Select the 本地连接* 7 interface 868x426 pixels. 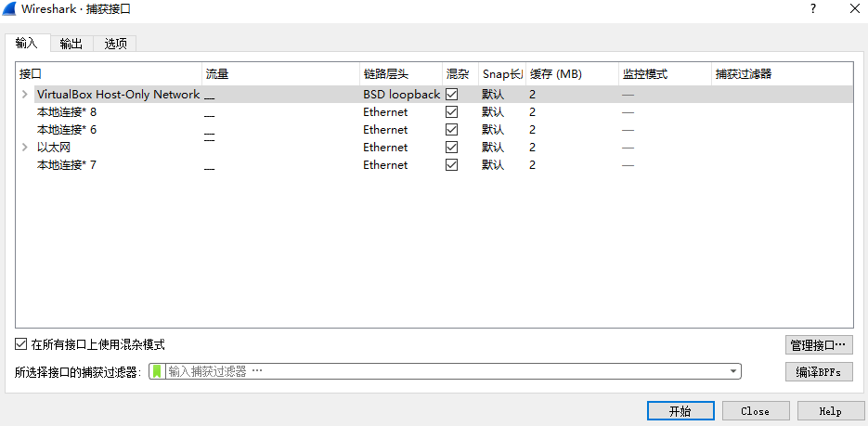67,165
